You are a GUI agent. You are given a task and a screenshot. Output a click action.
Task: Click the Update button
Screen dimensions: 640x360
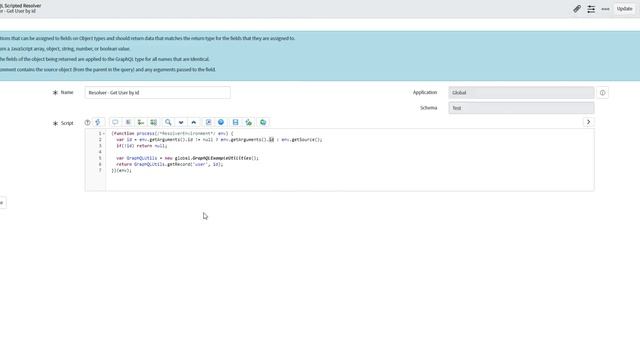pos(624,9)
